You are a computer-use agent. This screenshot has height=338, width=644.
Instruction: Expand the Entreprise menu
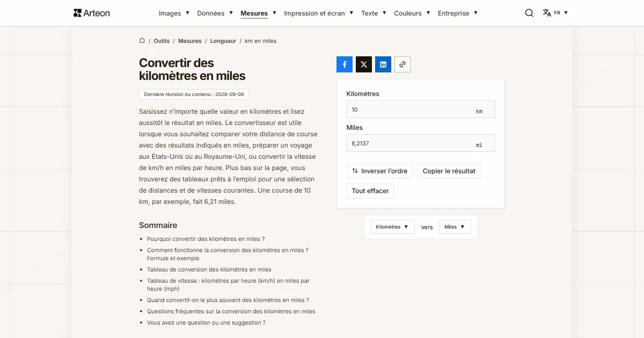point(458,13)
